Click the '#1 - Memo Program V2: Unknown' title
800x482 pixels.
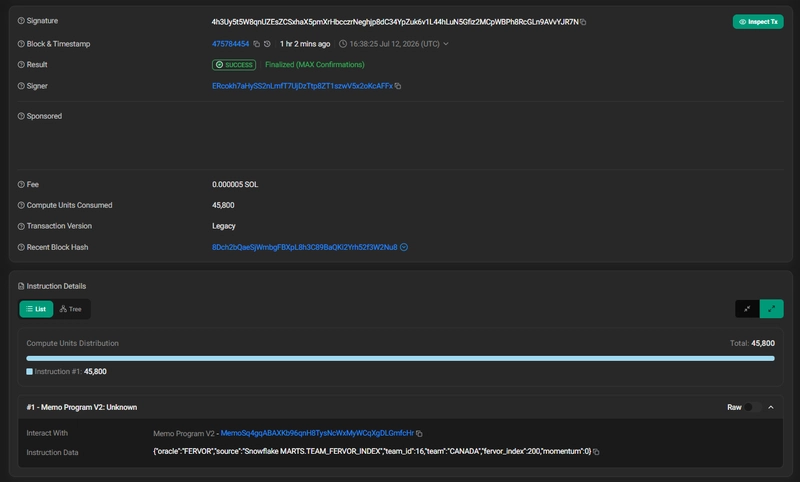click(x=82, y=407)
